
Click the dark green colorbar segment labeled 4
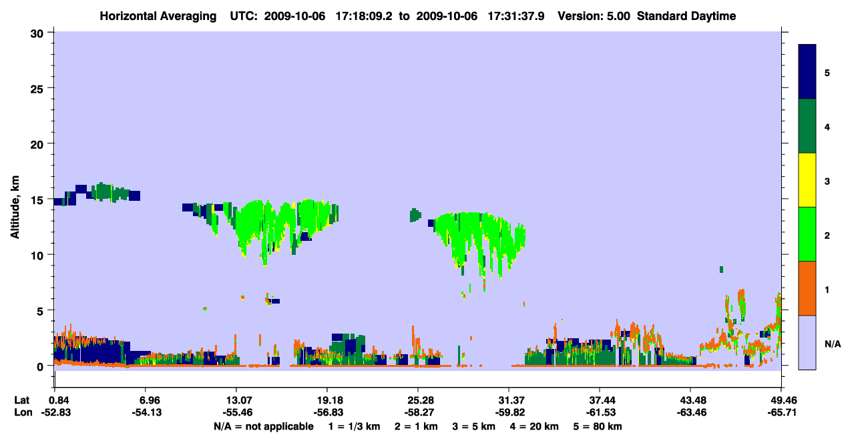coord(807,126)
